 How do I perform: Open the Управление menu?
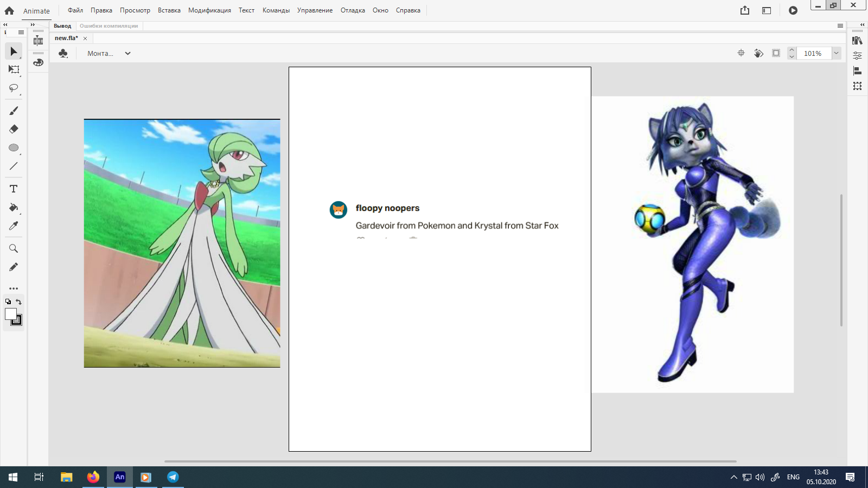(x=315, y=10)
